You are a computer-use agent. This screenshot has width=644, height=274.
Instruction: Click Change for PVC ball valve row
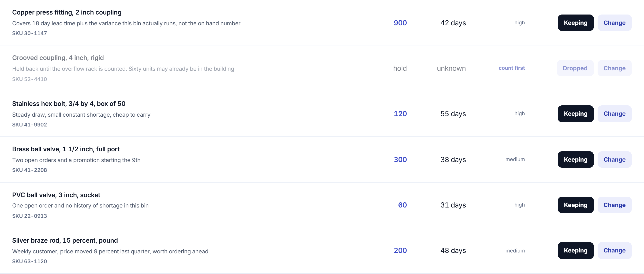tap(614, 205)
